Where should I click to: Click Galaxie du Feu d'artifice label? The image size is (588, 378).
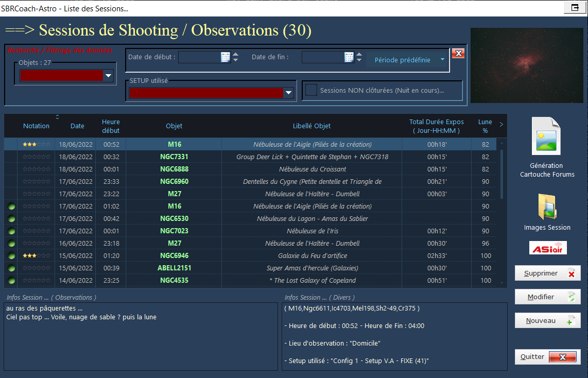[313, 256]
